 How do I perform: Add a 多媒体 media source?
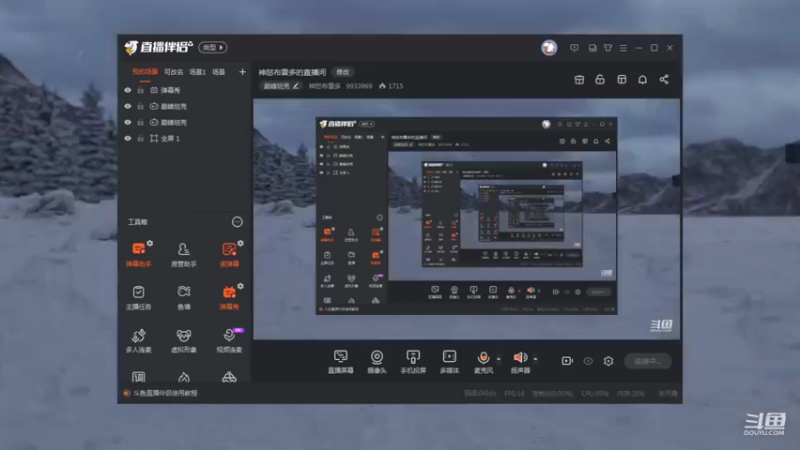pos(449,362)
